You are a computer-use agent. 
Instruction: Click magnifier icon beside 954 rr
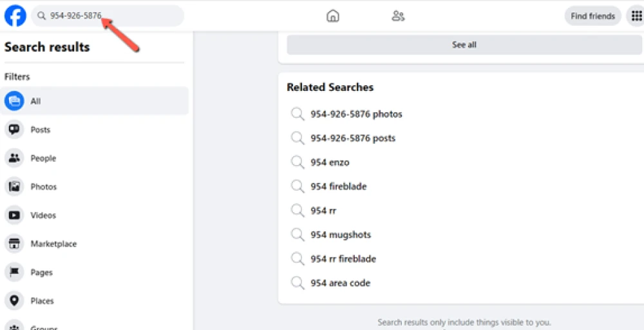pos(298,211)
